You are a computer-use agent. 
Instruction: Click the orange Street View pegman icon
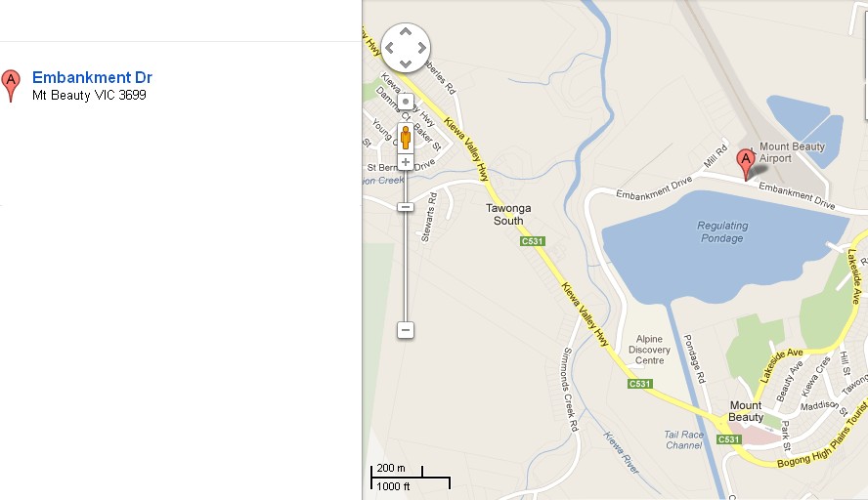pyautogui.click(x=406, y=137)
